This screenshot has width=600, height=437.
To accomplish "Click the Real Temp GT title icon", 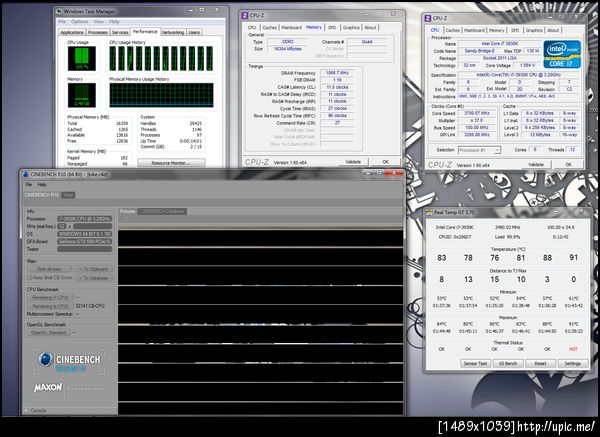I will pyautogui.click(x=429, y=212).
